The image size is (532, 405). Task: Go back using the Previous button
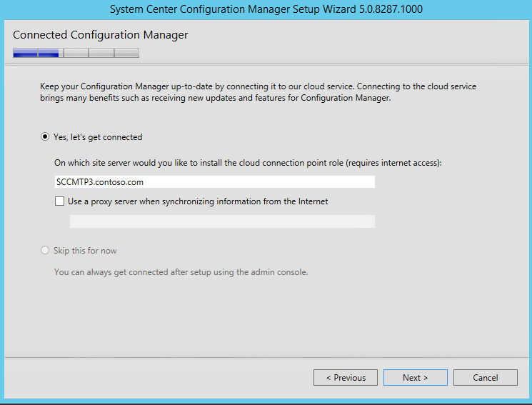tap(346, 378)
